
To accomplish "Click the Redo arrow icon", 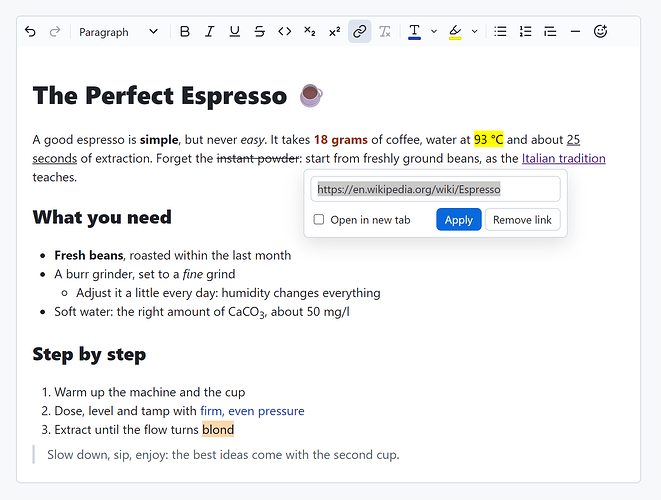I will point(55,32).
